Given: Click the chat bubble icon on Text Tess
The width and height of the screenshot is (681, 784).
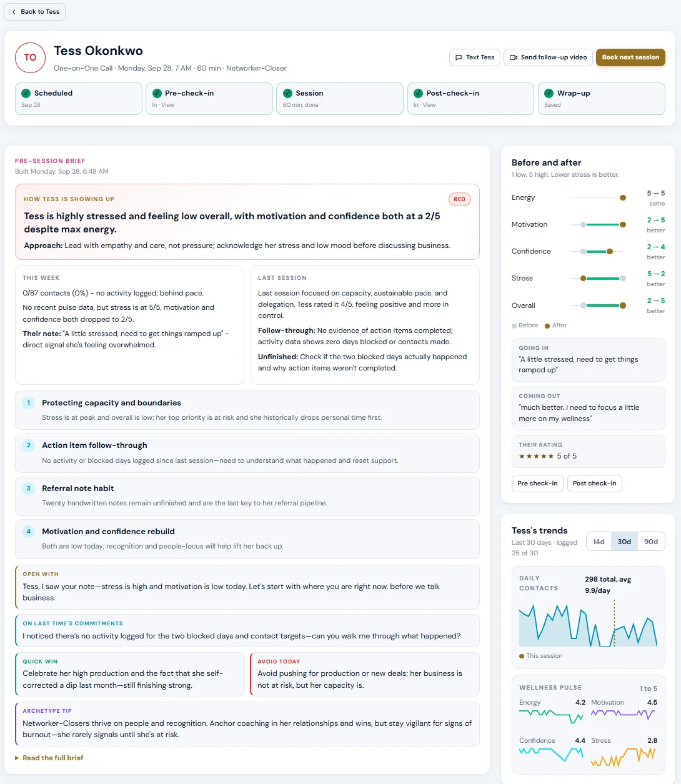Looking at the screenshot, I should coord(459,57).
